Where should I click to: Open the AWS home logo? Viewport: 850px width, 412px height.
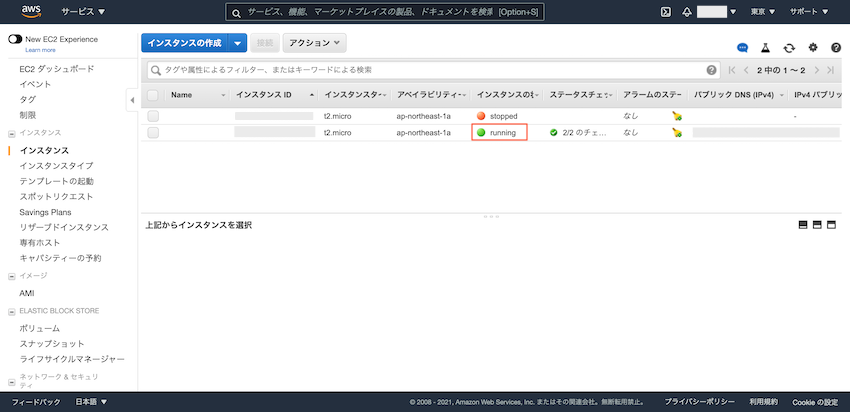pos(33,11)
